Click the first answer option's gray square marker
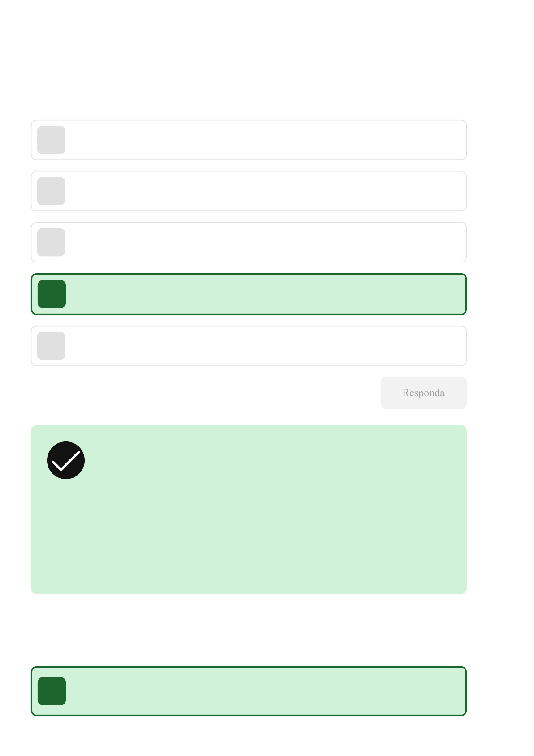This screenshot has width=534, height=756. (51, 140)
